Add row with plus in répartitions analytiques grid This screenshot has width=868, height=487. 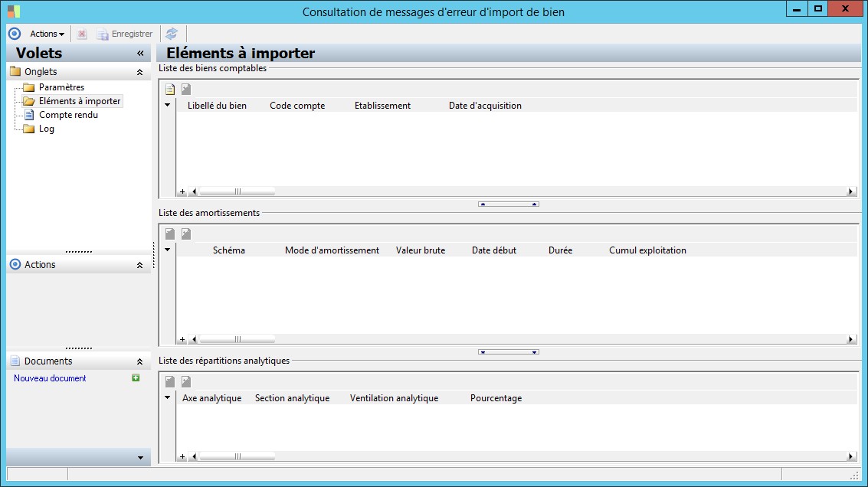182,457
